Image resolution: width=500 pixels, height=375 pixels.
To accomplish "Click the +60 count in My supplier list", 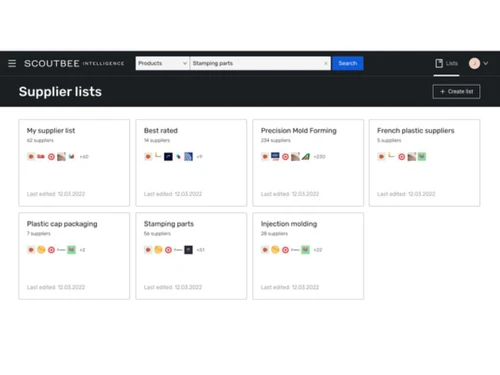I will [x=84, y=156].
